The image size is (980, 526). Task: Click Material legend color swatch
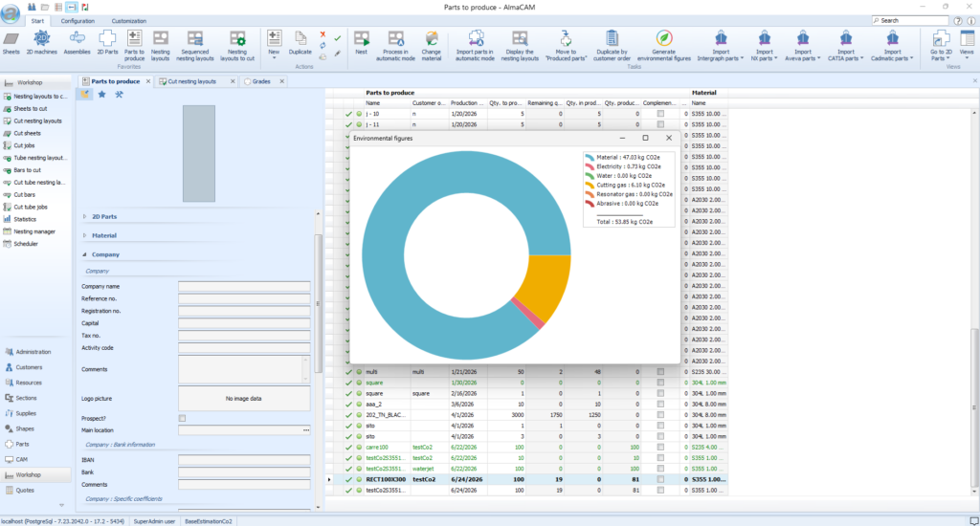tap(590, 158)
